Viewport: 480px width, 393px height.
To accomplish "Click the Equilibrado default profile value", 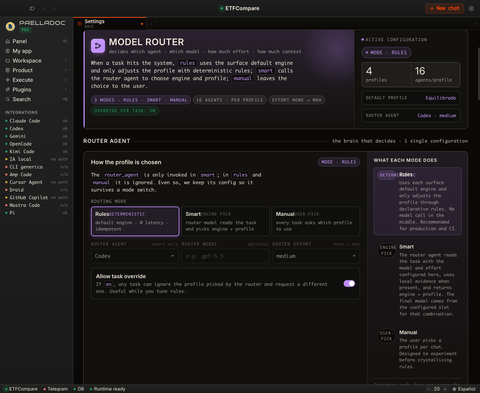I will pyautogui.click(x=441, y=98).
